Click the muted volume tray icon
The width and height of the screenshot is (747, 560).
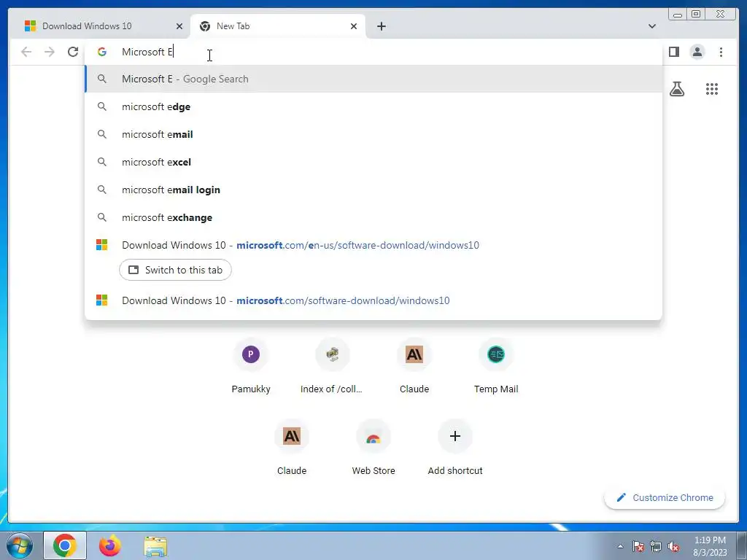coord(673,546)
